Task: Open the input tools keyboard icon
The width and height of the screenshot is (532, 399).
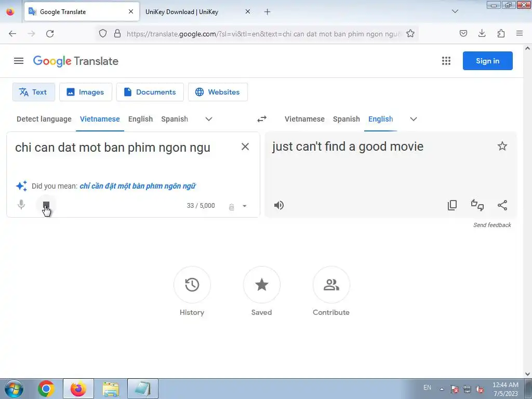Action: (231, 206)
